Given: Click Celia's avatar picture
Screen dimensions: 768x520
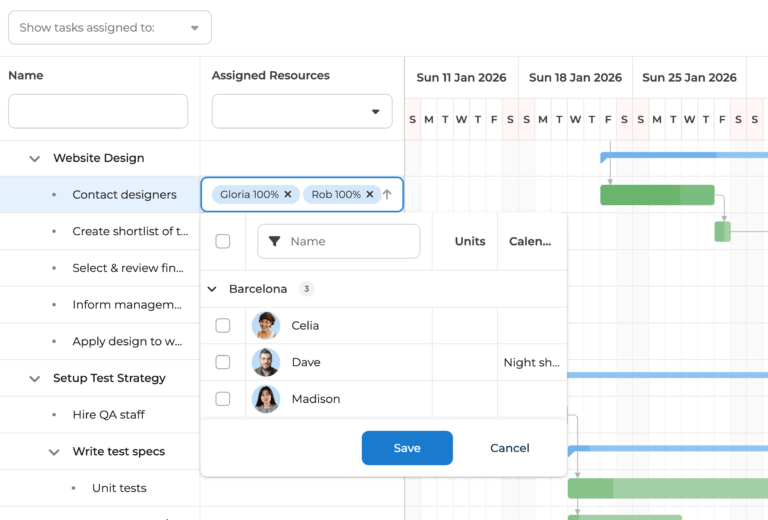Looking at the screenshot, I should [x=266, y=326].
